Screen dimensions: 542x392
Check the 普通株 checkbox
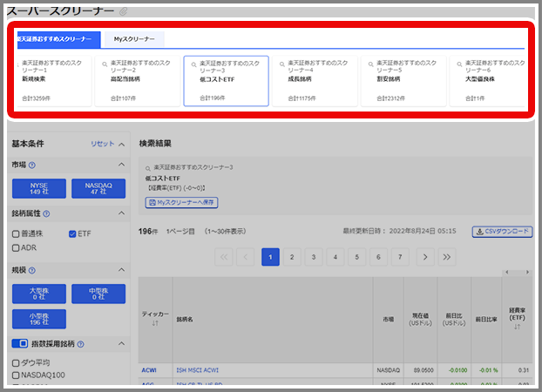[x=16, y=233]
